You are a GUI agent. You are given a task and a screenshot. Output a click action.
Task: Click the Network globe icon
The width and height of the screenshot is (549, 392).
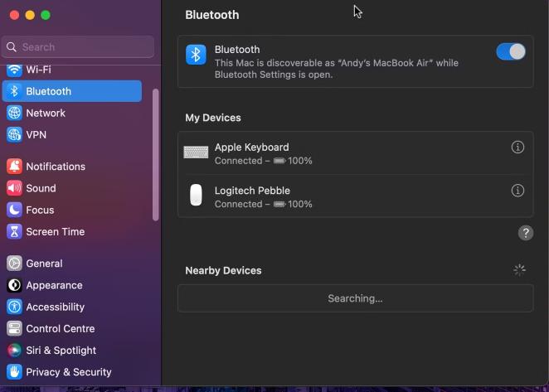(14, 113)
